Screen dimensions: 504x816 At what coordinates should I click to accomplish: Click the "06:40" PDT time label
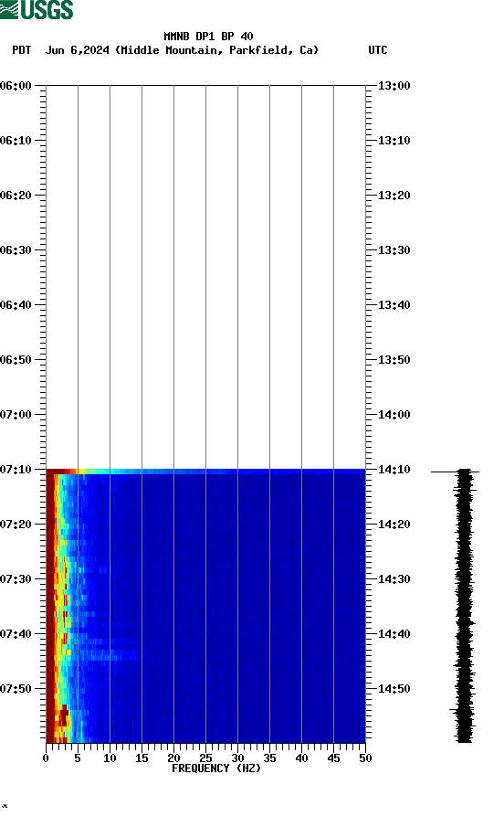click(16, 305)
